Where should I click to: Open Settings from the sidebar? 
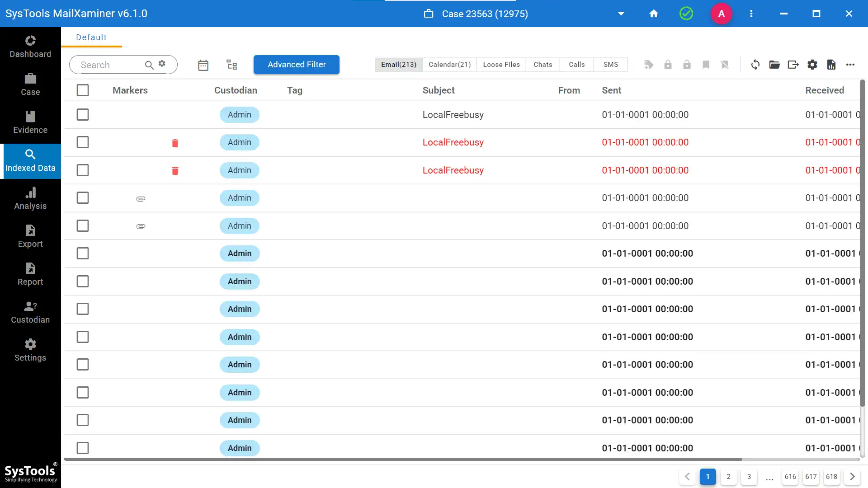(x=30, y=351)
